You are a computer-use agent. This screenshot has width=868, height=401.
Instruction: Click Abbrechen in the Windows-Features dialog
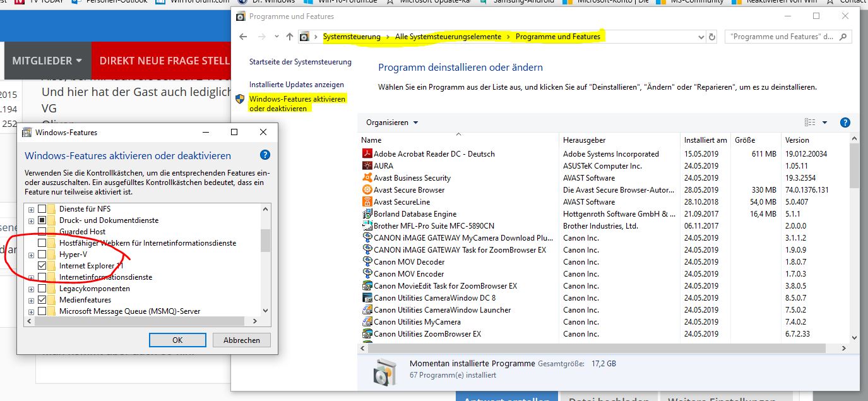pos(242,340)
